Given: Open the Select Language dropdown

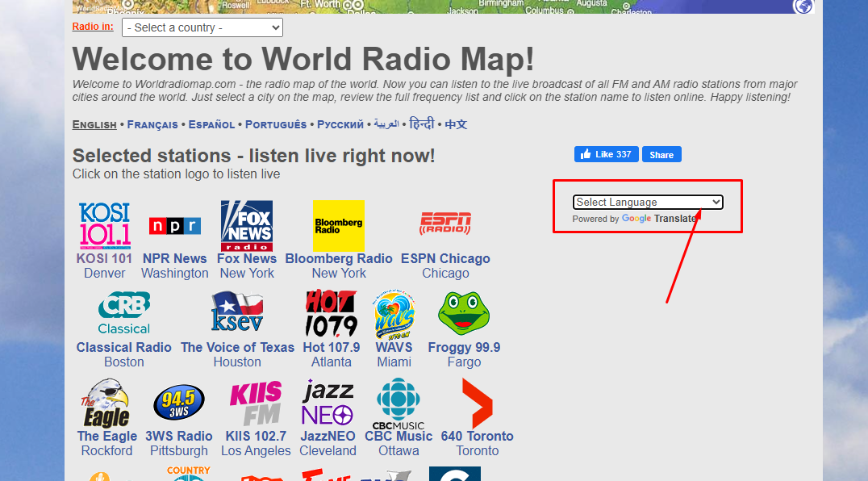Looking at the screenshot, I should click(648, 202).
